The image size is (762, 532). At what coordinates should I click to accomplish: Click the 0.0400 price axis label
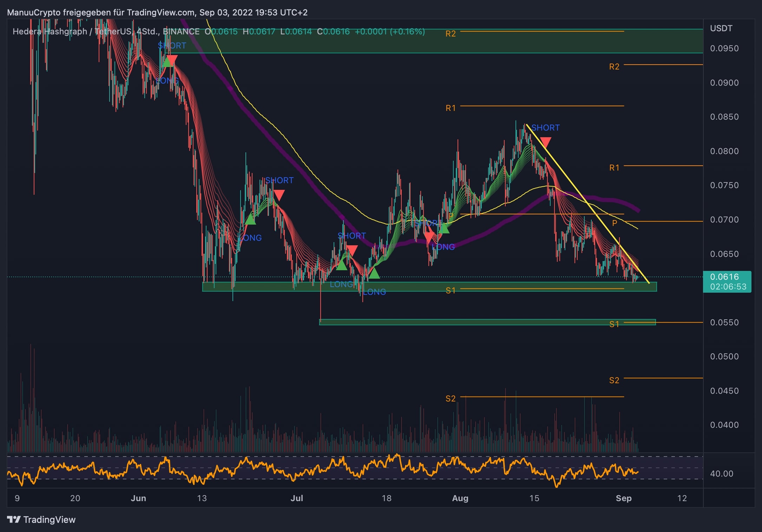click(x=724, y=425)
